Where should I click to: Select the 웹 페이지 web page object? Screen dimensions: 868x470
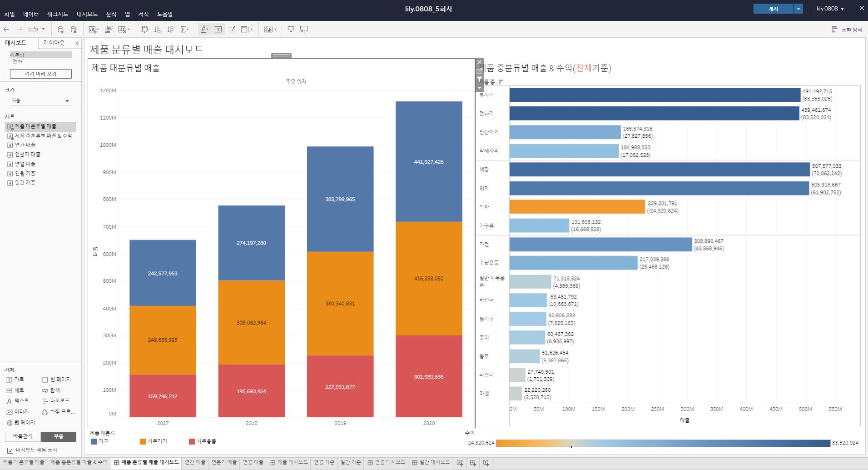[20, 423]
